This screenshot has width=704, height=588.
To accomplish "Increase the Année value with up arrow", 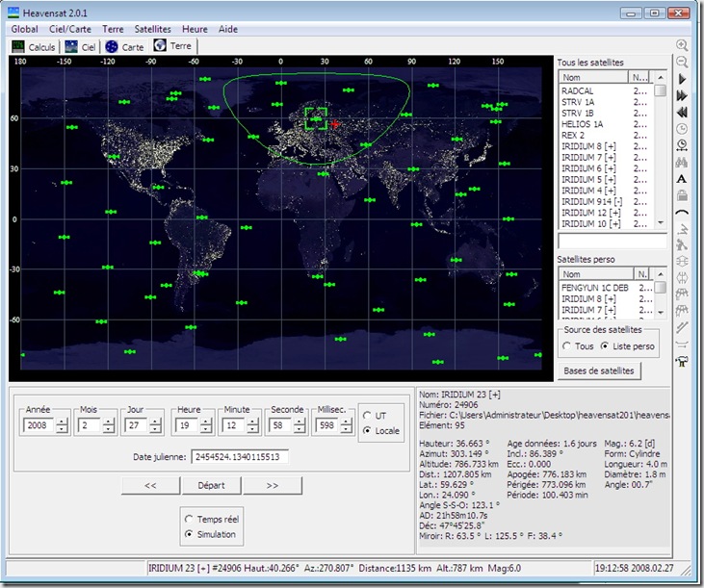I will click(x=62, y=422).
